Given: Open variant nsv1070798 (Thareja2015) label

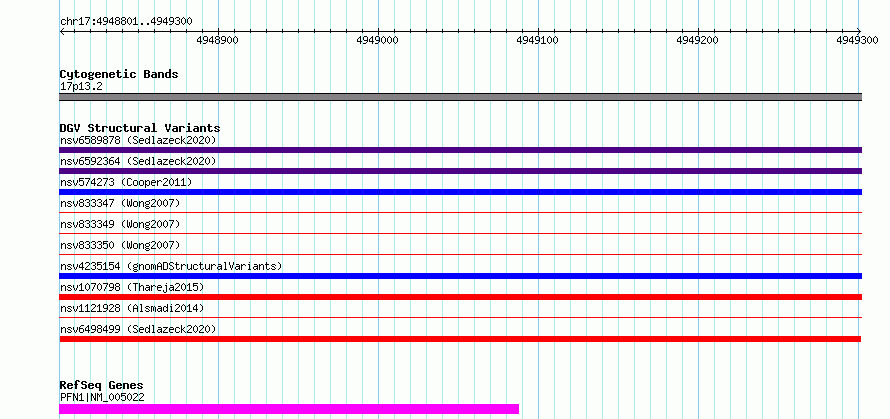Looking at the screenshot, I should pos(132,287).
